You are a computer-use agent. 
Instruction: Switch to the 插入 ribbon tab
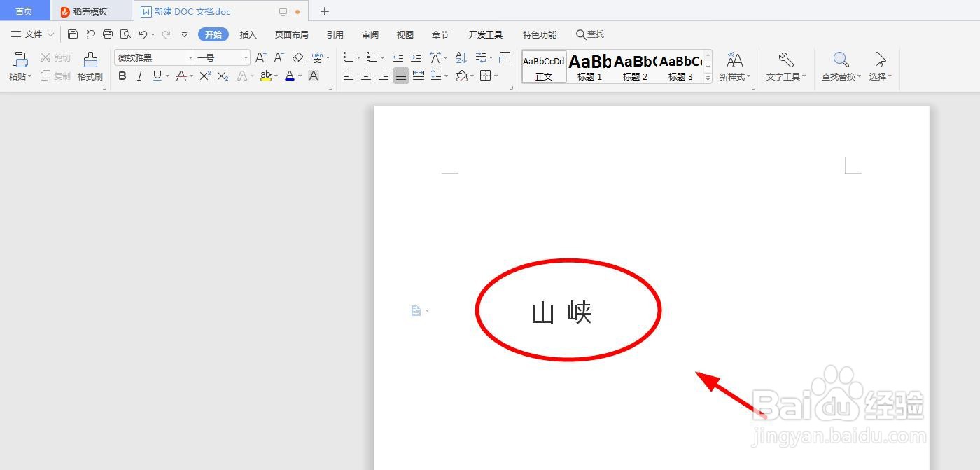tap(248, 34)
